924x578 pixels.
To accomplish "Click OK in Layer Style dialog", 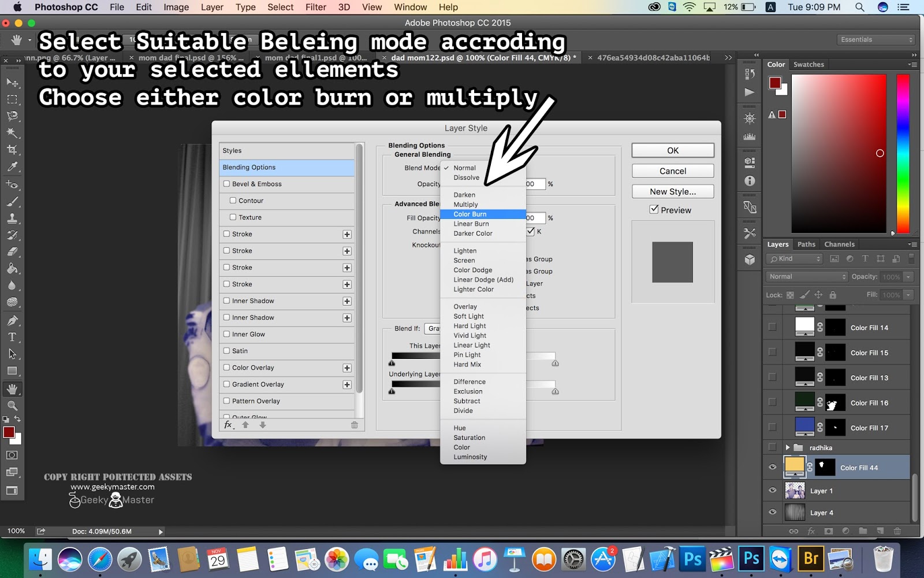I will coord(673,150).
